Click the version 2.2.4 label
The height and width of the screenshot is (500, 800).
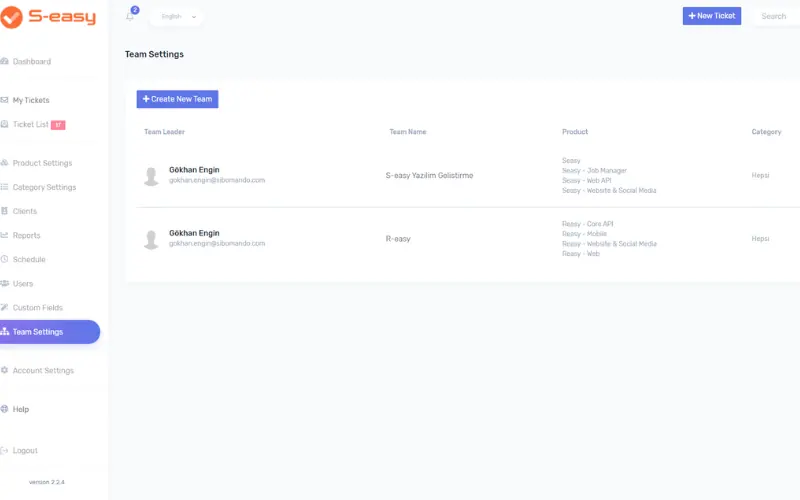coord(47,482)
